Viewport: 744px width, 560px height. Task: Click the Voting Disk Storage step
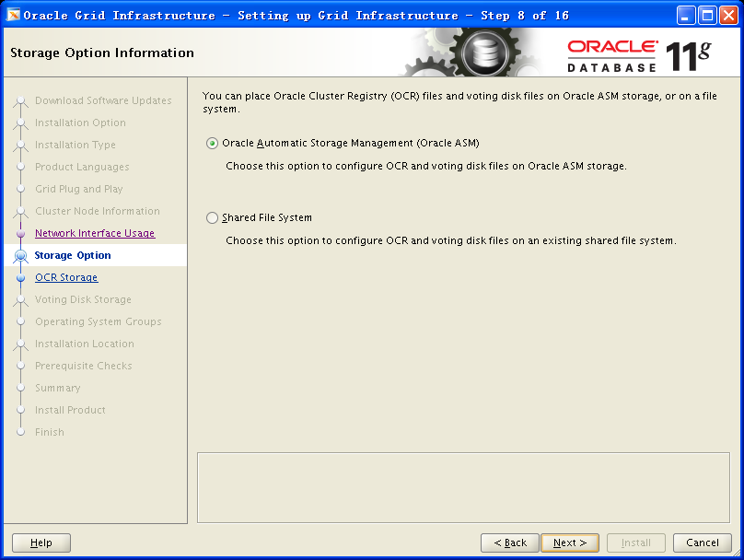(83, 299)
